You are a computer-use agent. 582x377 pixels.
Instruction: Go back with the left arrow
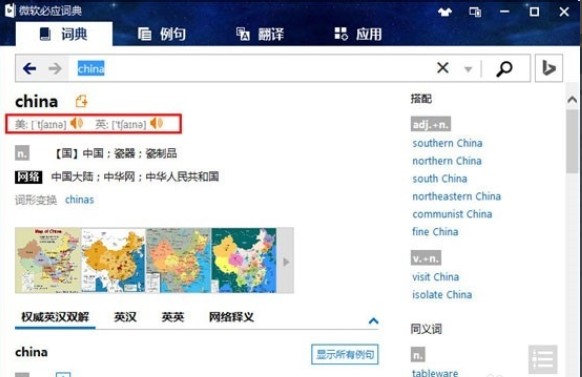coord(29,68)
